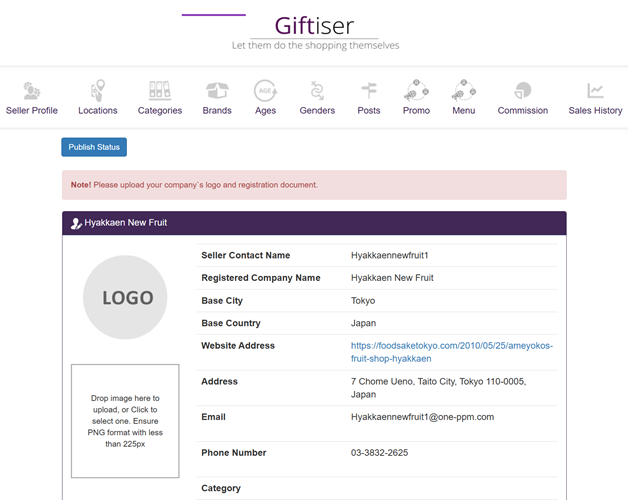Click the tagline Let them do the shopping

315,46
